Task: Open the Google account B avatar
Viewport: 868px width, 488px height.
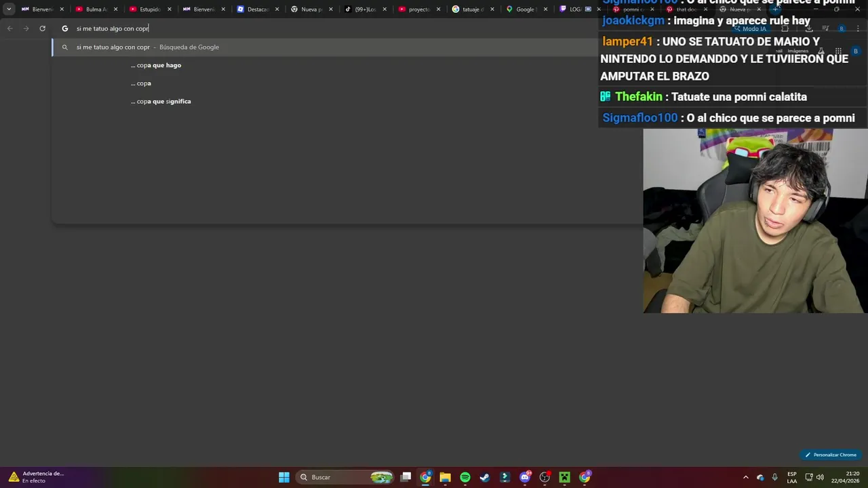Action: click(856, 51)
